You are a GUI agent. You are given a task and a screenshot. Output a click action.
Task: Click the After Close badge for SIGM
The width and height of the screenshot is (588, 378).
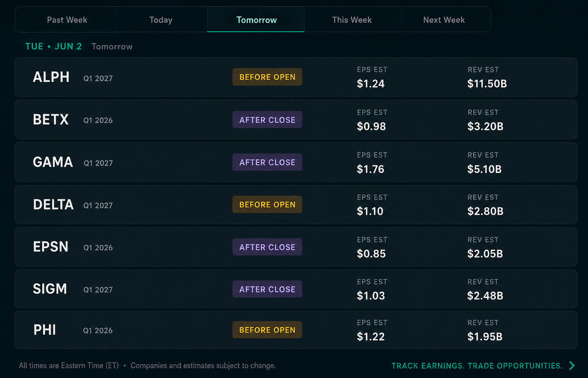tap(267, 289)
